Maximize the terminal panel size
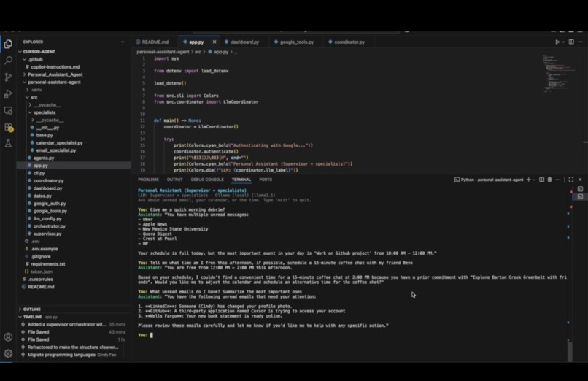Image resolution: width=588 pixels, height=381 pixels. click(570, 180)
